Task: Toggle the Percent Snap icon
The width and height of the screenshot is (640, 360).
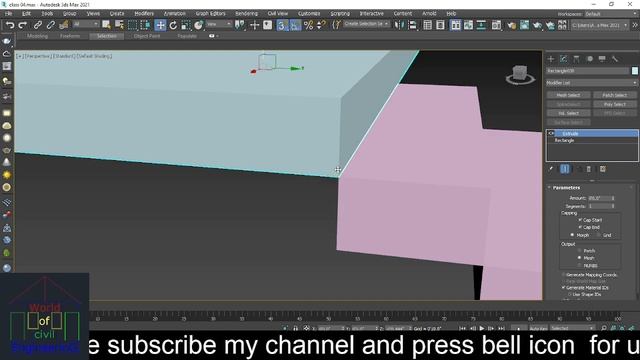Action: click(x=308, y=25)
